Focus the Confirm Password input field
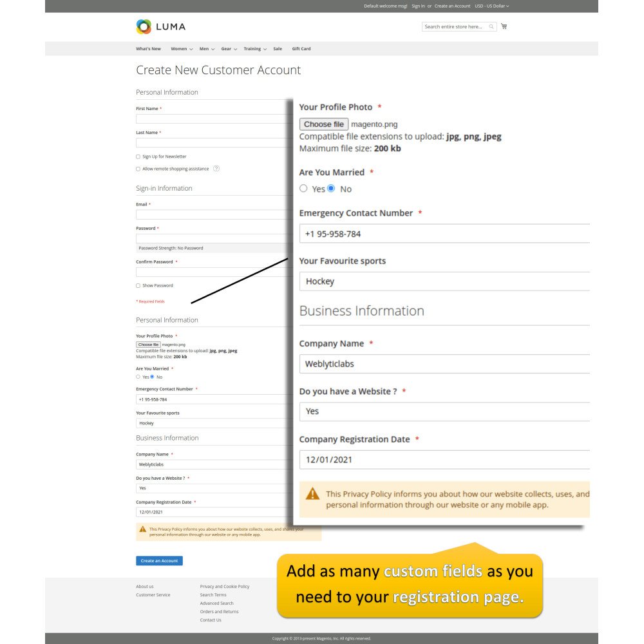Image resolution: width=644 pixels, height=644 pixels. click(x=214, y=272)
